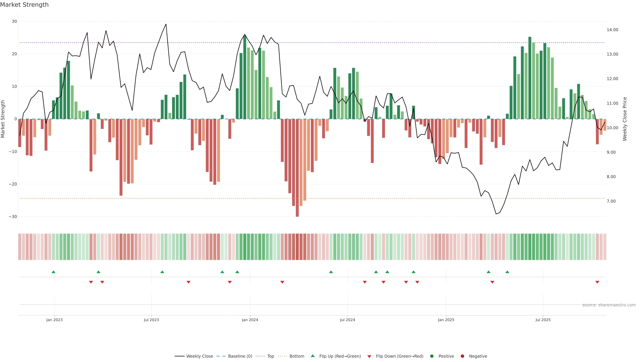Click the source: sharemaestro.com text
Viewport: 644px width, 362px height.
click(x=609, y=305)
